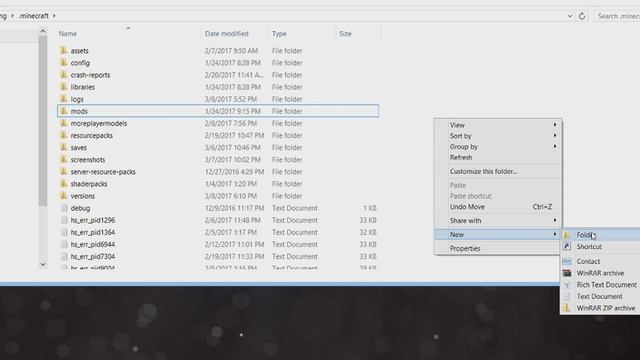Expand the View submenu arrow
Screen dimensions: 640x360
[555, 124]
